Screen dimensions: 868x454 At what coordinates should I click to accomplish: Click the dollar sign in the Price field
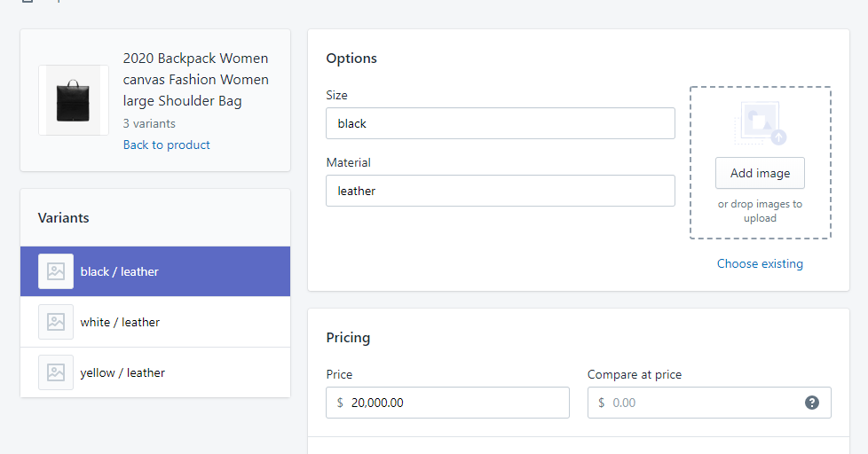[x=340, y=403]
